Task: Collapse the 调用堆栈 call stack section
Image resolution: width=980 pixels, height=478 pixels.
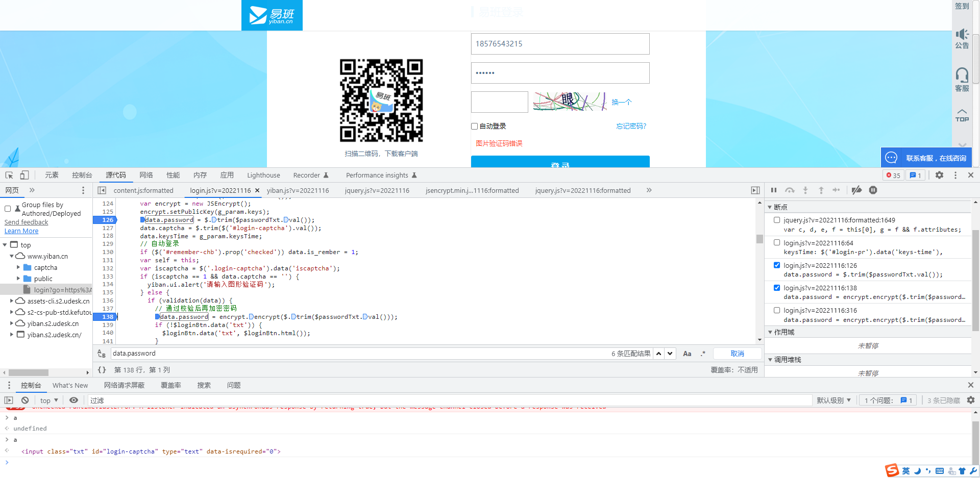Action: (x=770, y=360)
